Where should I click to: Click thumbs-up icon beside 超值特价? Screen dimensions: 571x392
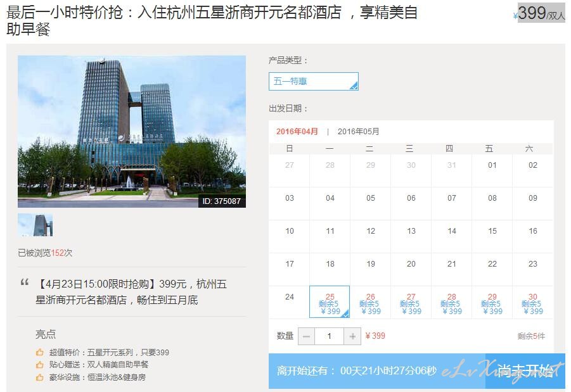click(x=40, y=352)
